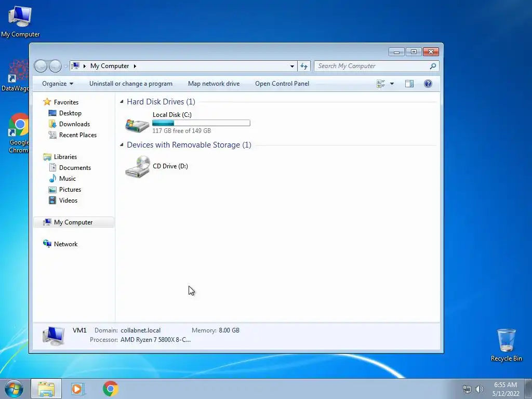Expand the arrow before My Computer breadcrumb
Screen dimensions: 532x399
(85, 66)
